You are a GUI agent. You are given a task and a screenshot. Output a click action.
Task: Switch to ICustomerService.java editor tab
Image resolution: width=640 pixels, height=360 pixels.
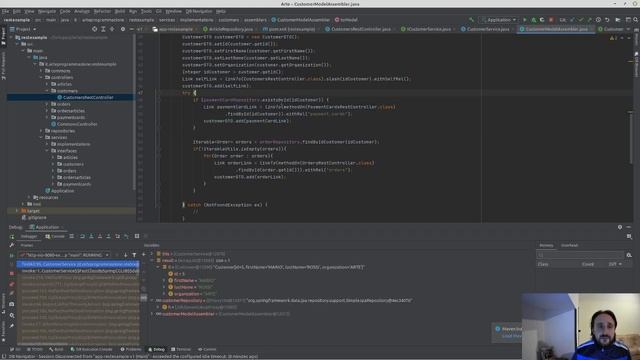[429, 29]
